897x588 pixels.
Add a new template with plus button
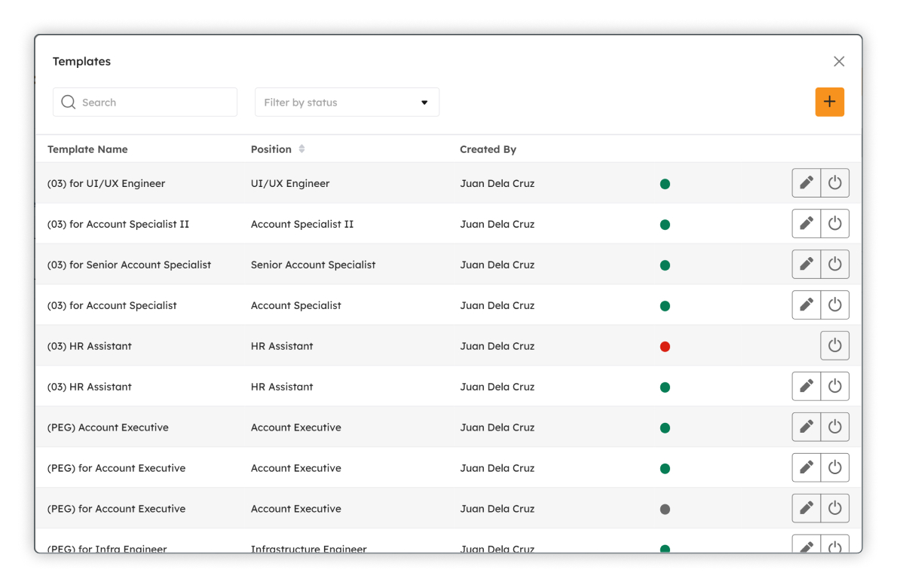point(829,102)
